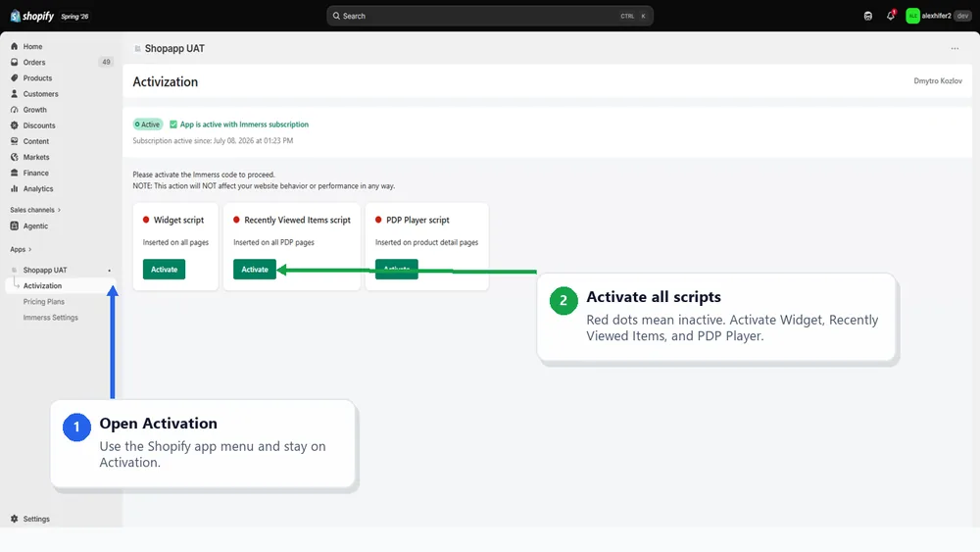
Task: Activate the Recently Viewed Items script
Action: (x=255, y=270)
